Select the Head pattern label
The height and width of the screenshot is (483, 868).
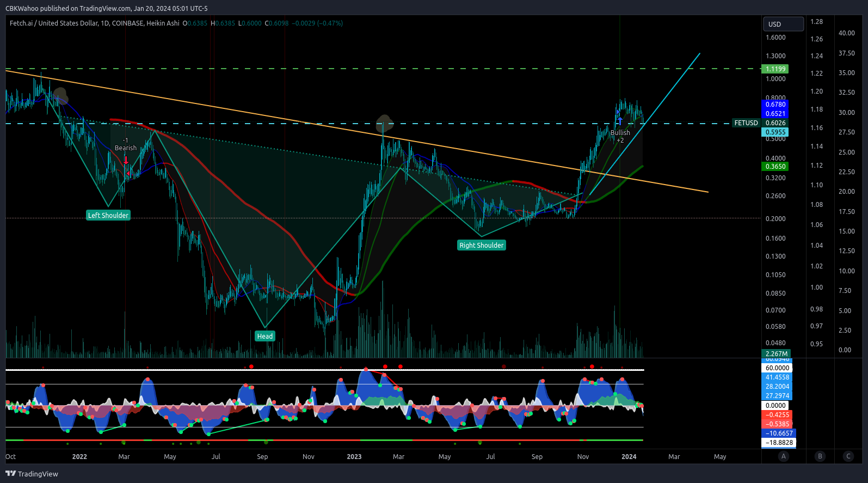(265, 336)
